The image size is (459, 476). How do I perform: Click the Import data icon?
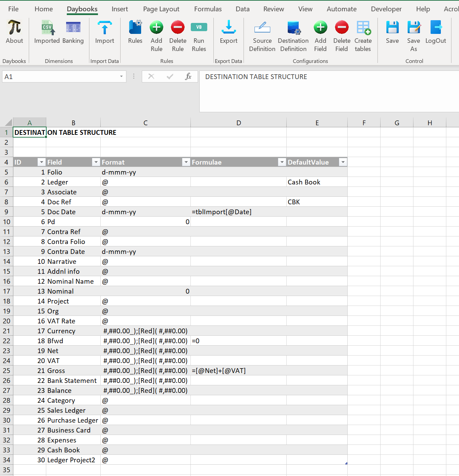click(x=104, y=27)
